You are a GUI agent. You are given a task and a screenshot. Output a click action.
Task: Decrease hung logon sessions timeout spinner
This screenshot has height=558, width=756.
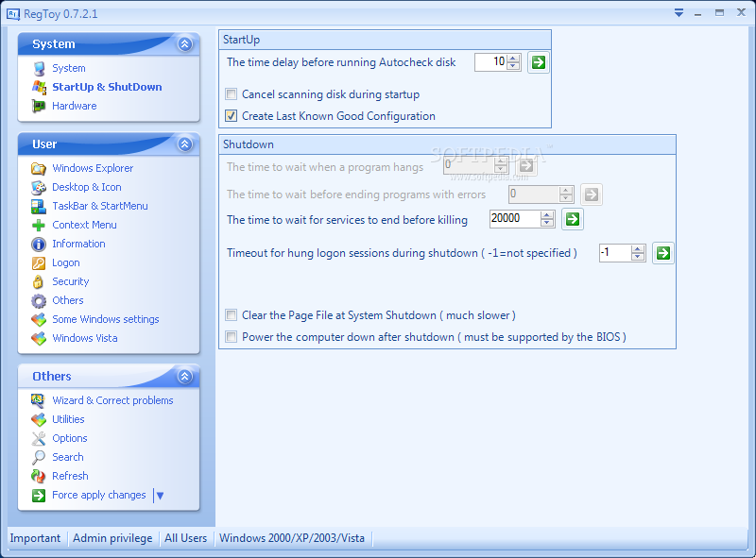pos(638,257)
